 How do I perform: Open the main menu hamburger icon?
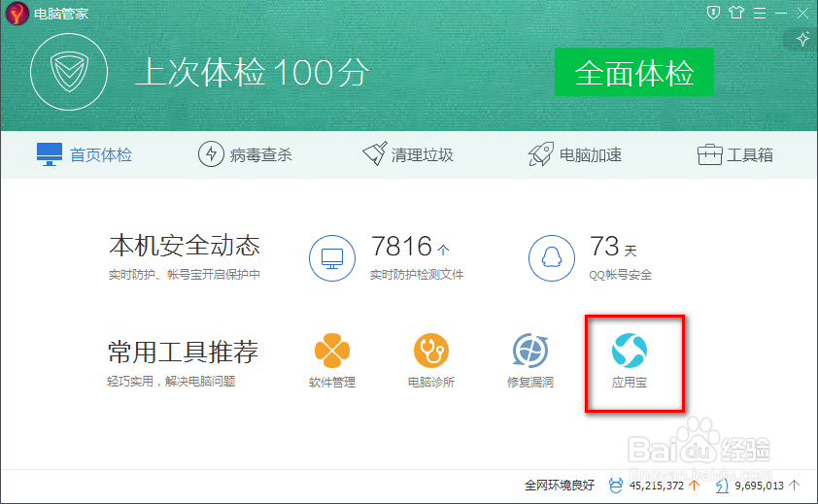(760, 13)
